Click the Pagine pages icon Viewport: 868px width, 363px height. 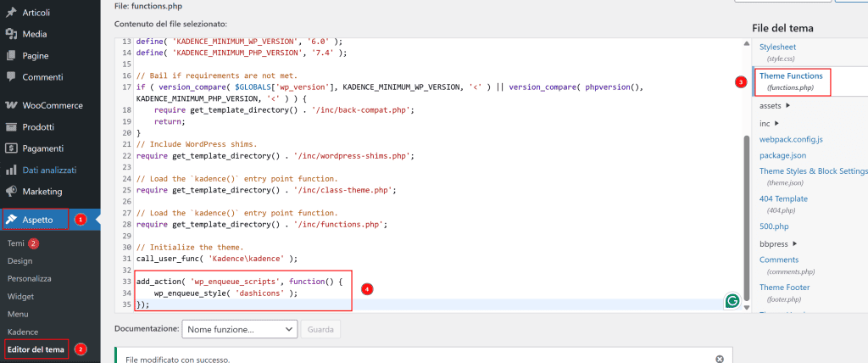point(12,55)
